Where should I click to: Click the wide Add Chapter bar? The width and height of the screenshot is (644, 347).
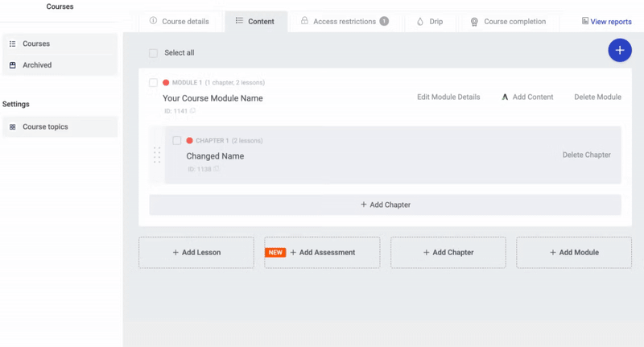[x=385, y=204]
